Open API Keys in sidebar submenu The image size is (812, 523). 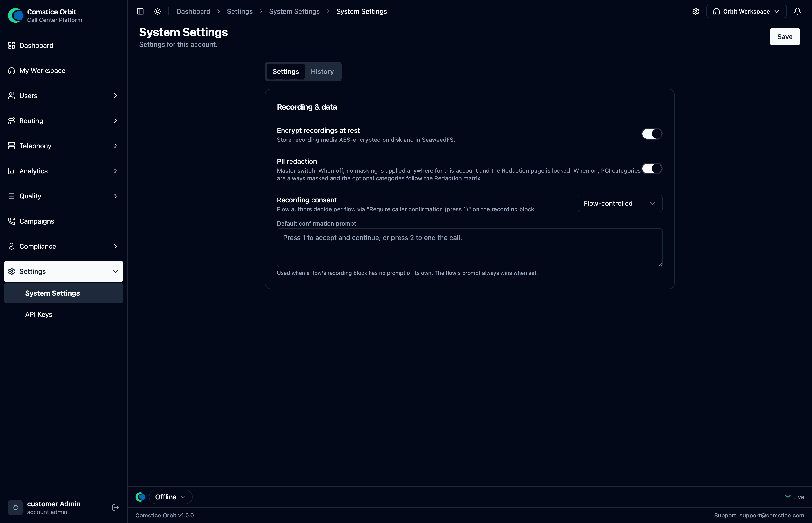(x=63, y=314)
